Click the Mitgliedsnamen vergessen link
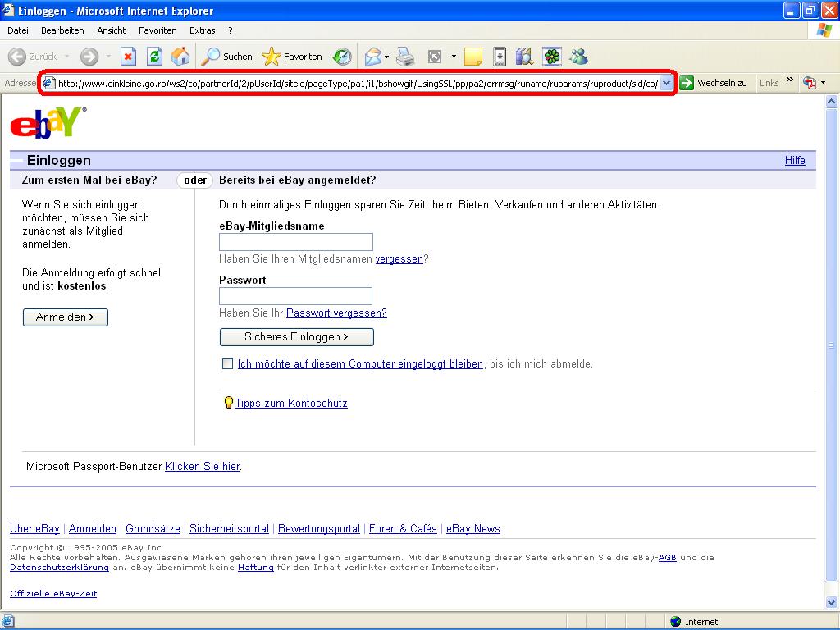This screenshot has width=840, height=630. click(399, 258)
